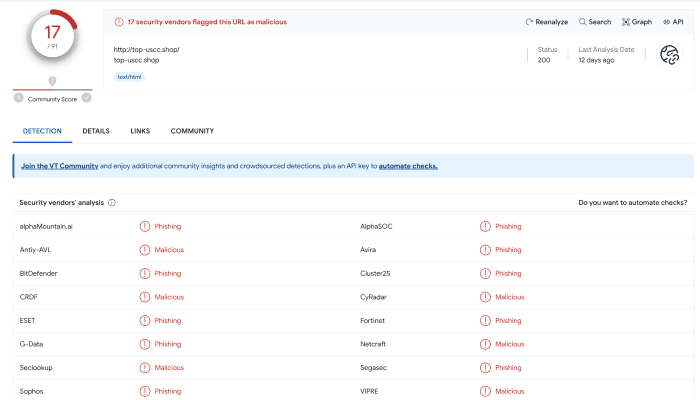Click the alert icon in Fortinet row
The width and height of the screenshot is (700, 400).
485,321
